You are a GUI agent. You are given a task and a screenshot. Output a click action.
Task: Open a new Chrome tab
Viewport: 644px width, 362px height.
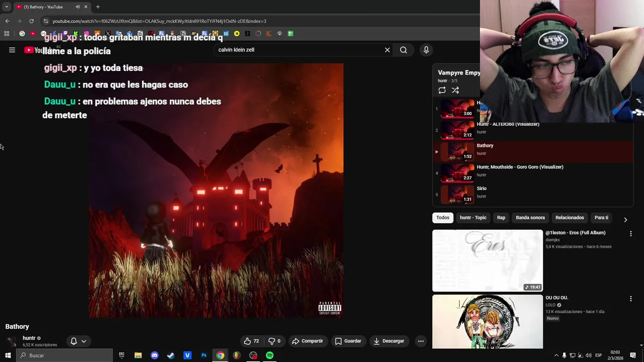point(98,7)
